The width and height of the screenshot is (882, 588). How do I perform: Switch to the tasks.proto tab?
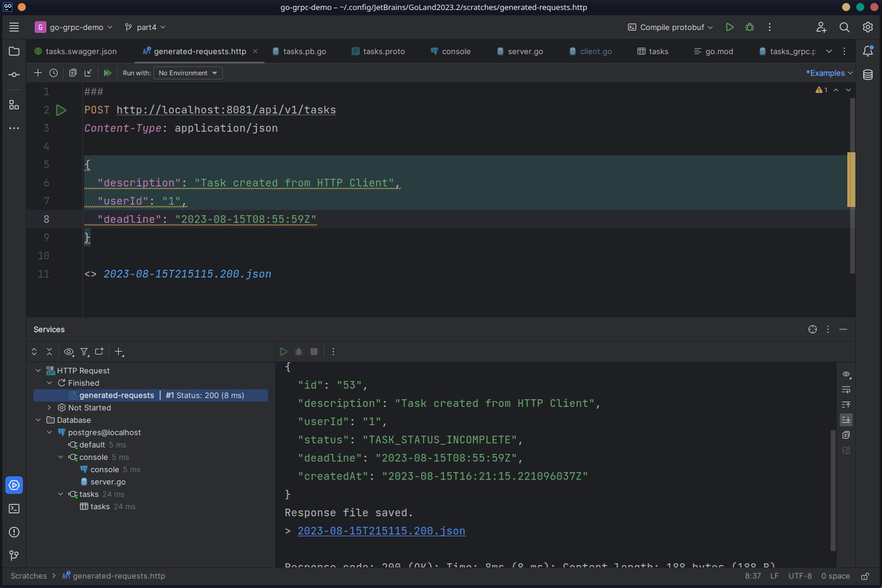[383, 51]
